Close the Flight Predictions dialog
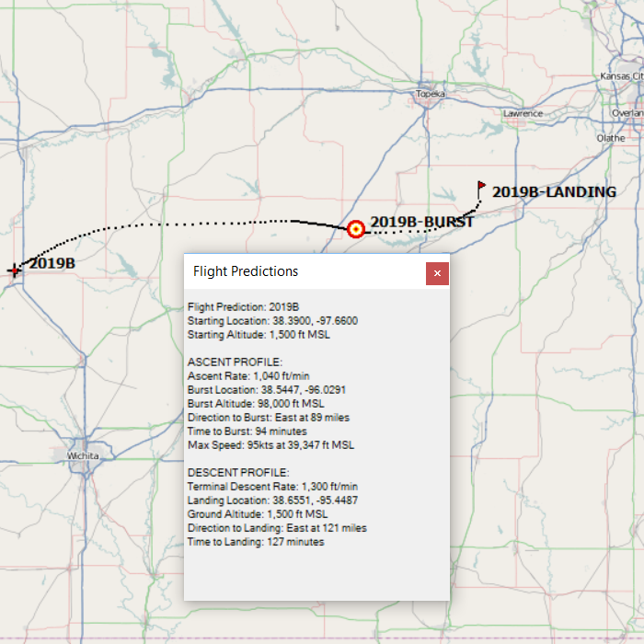644x644 pixels. [437, 273]
